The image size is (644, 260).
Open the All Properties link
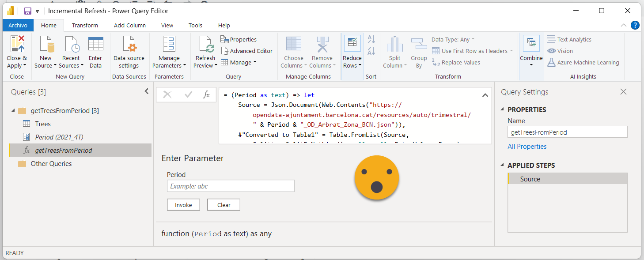click(x=527, y=146)
